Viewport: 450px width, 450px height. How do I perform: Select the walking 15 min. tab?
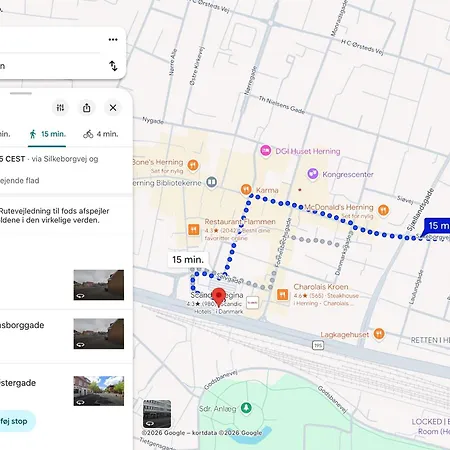(47, 134)
